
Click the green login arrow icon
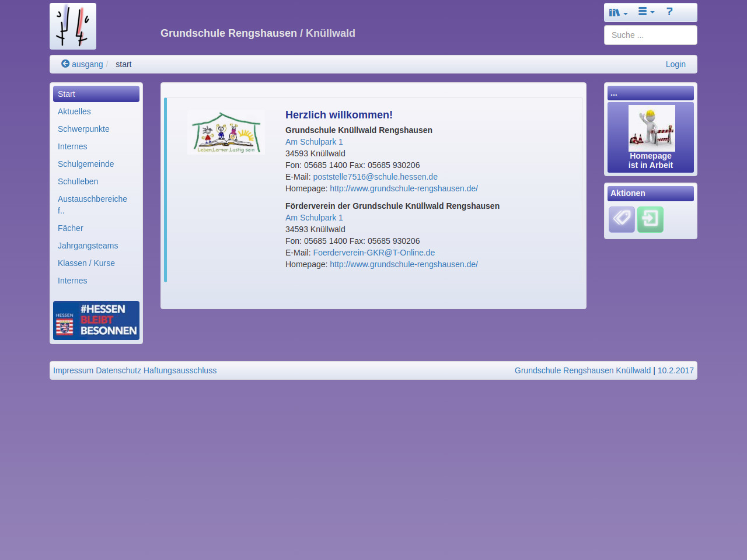pos(650,219)
